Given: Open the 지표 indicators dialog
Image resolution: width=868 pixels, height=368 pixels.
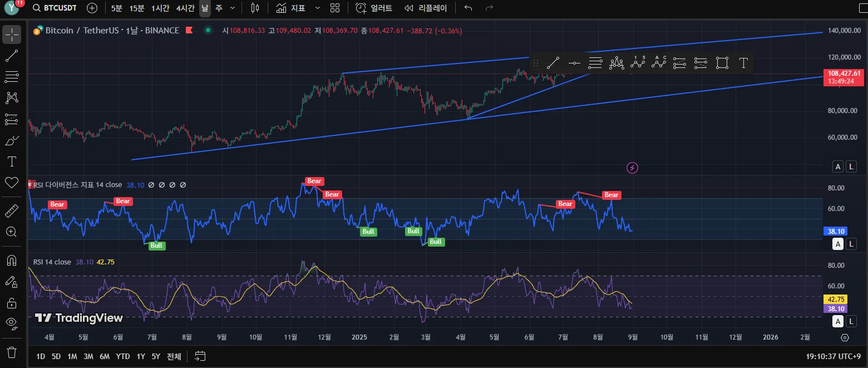Looking at the screenshot, I should click(x=290, y=8).
